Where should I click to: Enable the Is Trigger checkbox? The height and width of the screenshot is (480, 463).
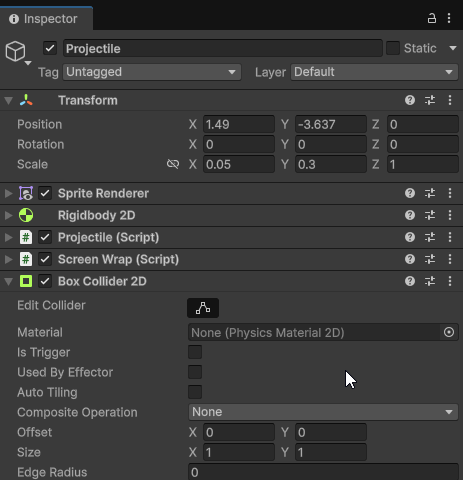195,352
